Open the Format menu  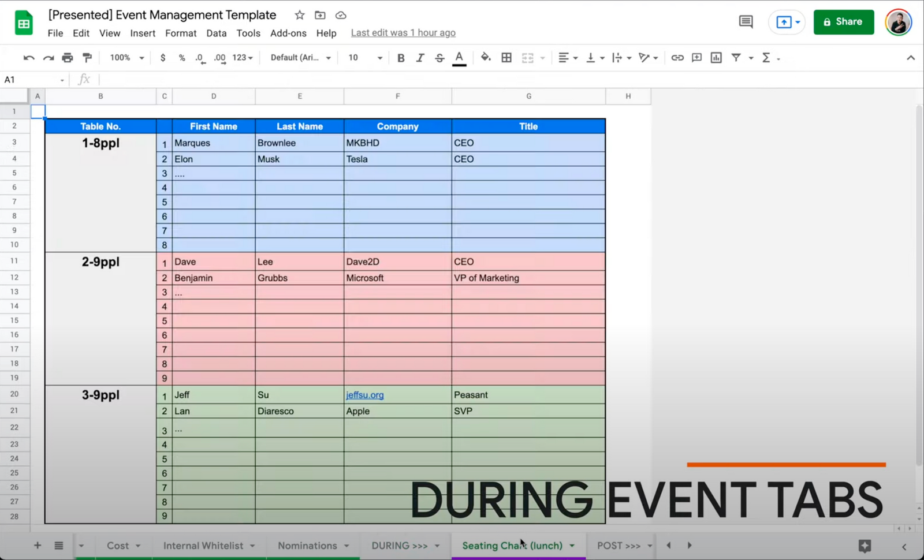coord(181,33)
